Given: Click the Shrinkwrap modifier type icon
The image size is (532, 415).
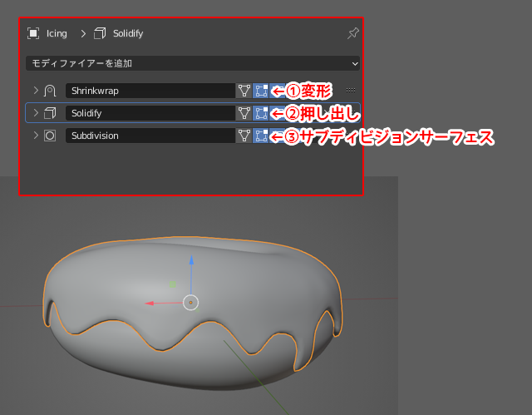Looking at the screenshot, I should click(x=50, y=90).
